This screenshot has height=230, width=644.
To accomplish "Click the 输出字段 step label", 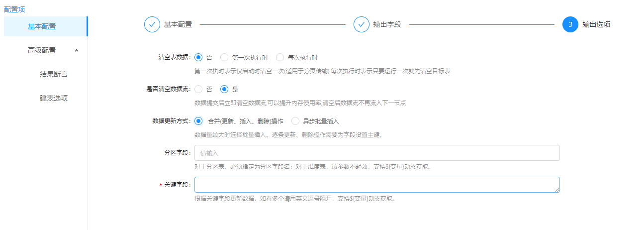I will (x=387, y=24).
